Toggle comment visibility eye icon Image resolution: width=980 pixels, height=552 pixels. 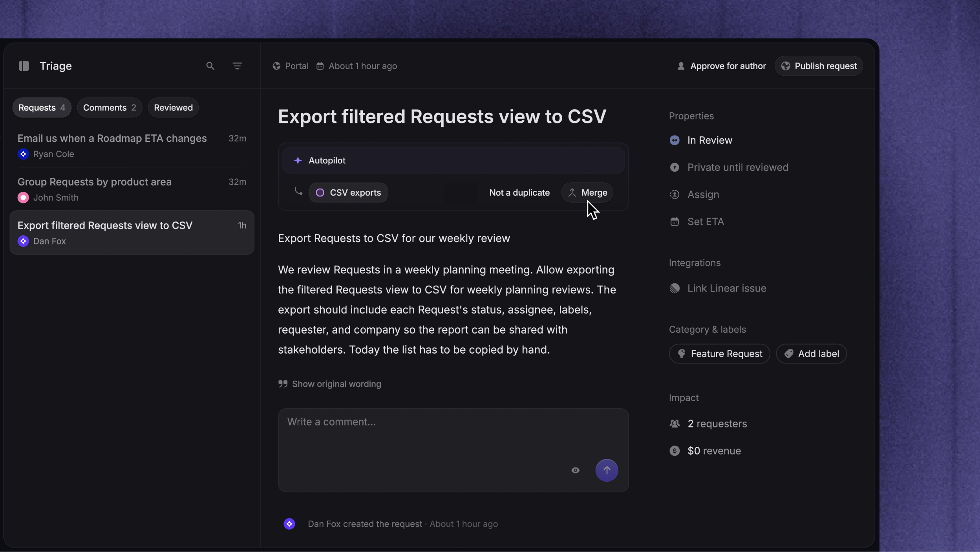tap(575, 470)
